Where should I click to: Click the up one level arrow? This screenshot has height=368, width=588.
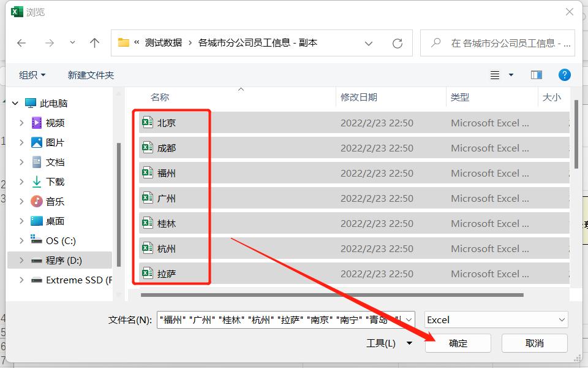tap(95, 43)
